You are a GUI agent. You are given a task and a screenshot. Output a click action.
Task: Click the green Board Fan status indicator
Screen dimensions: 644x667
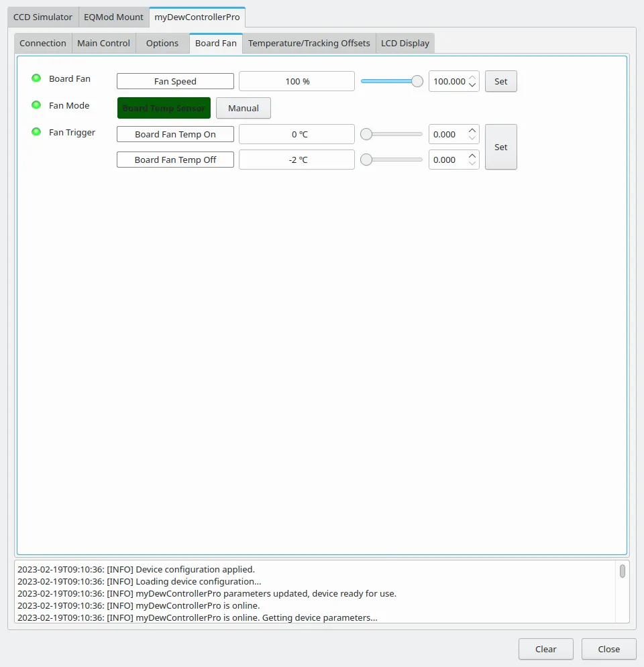[x=36, y=78]
